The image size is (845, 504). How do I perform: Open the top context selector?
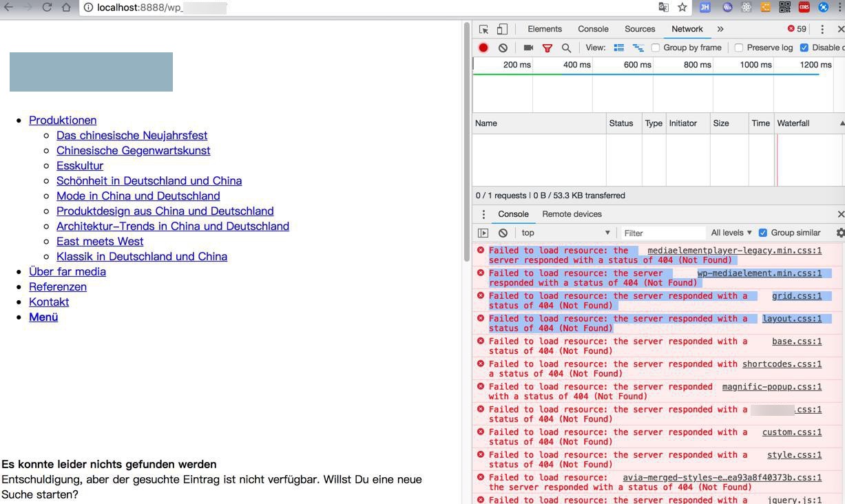(565, 233)
